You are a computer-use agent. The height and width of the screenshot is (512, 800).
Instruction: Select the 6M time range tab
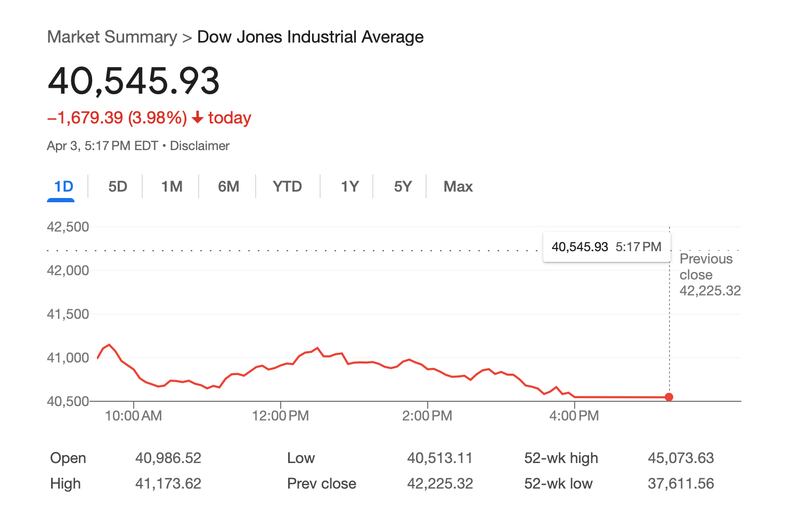pos(228,186)
